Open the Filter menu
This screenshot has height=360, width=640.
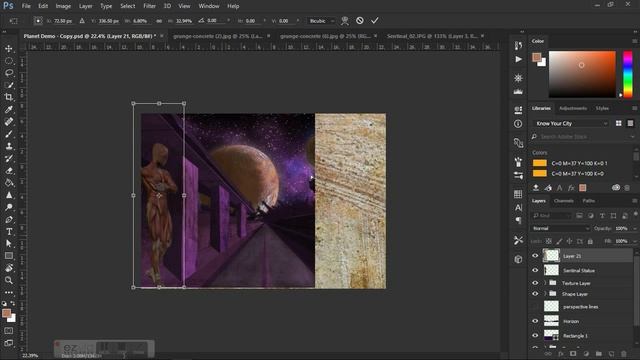coord(149,6)
